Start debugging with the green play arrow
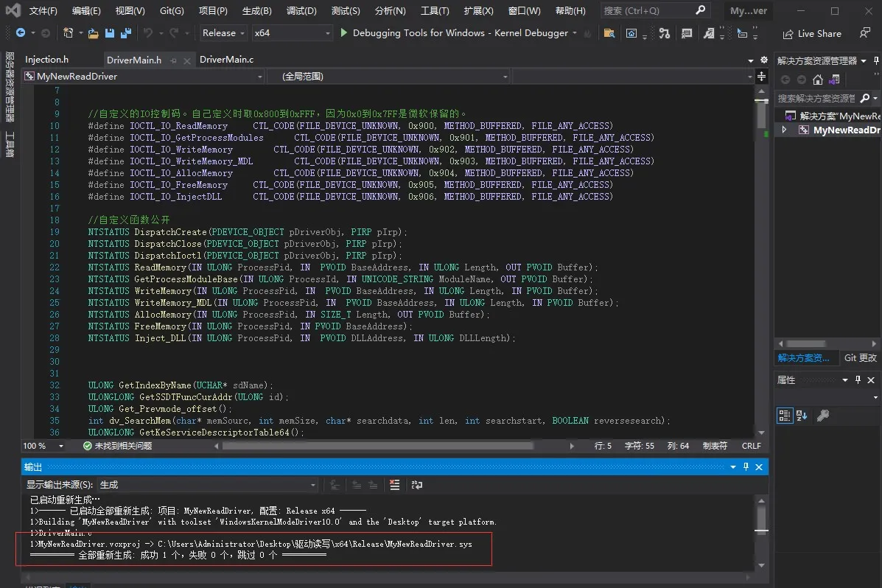Screen dimensions: 882x588 point(343,33)
